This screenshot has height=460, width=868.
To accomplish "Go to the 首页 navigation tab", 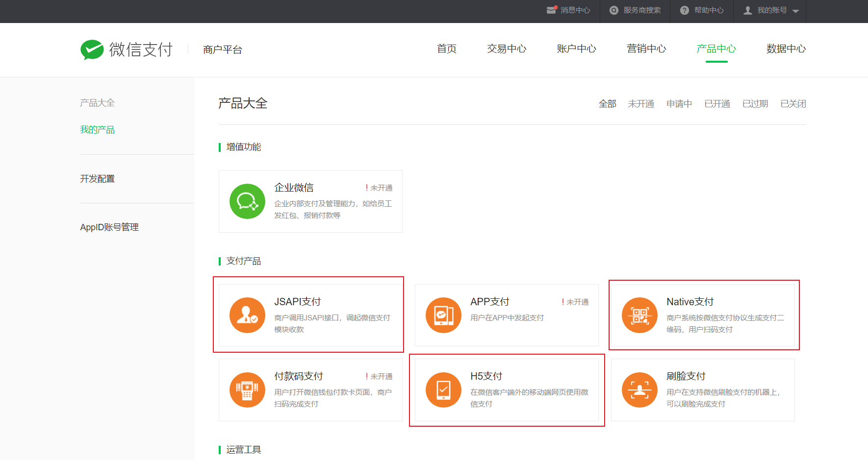I will (x=447, y=49).
